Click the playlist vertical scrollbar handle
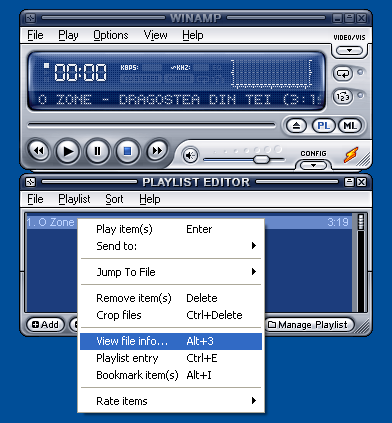This screenshot has height=423, width=392. coord(361,222)
